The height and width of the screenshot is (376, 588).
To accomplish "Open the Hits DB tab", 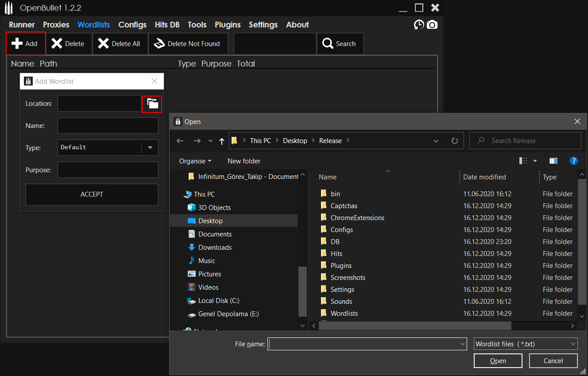I will pos(167,25).
